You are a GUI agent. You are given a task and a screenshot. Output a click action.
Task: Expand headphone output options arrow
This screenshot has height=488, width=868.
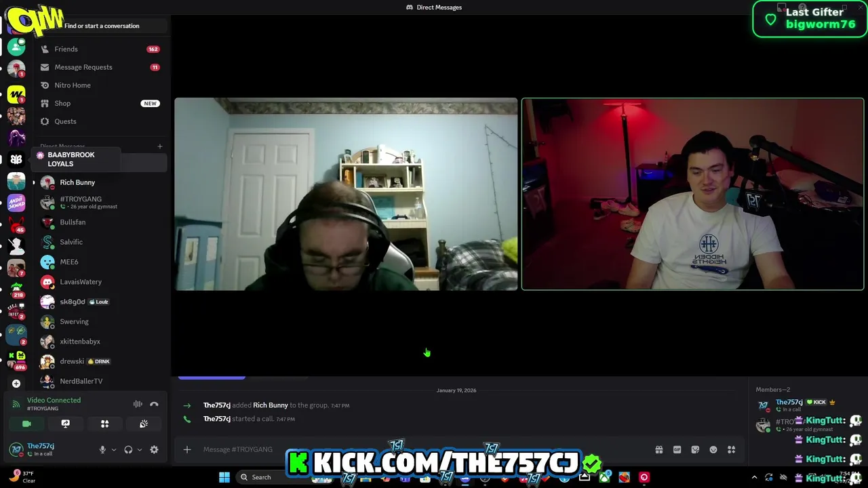[139, 449]
